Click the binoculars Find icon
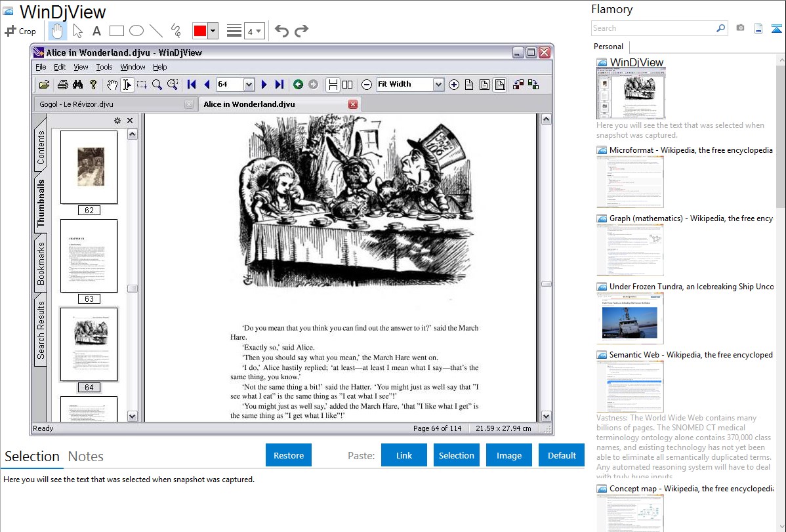The width and height of the screenshot is (786, 532). 77,84
